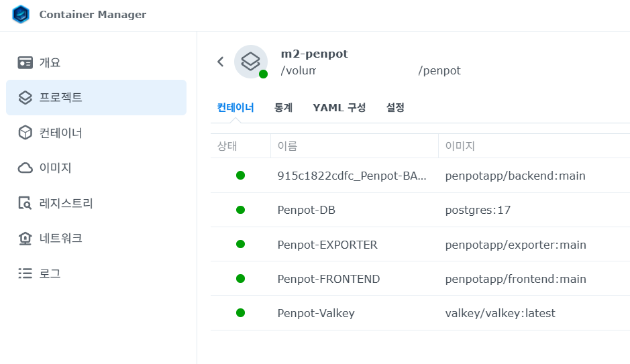Open the 컨테이너 cube icon
The width and height of the screenshot is (630, 364).
[25, 133]
